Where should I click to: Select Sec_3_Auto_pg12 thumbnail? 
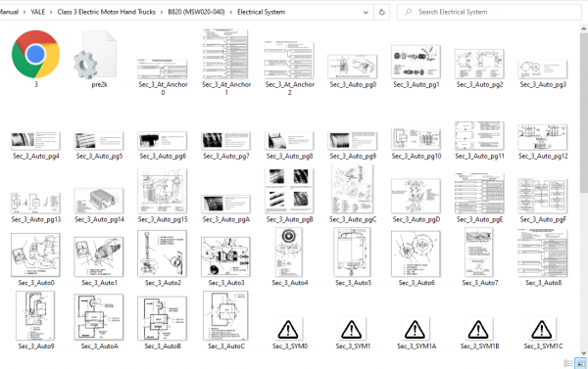click(543, 137)
